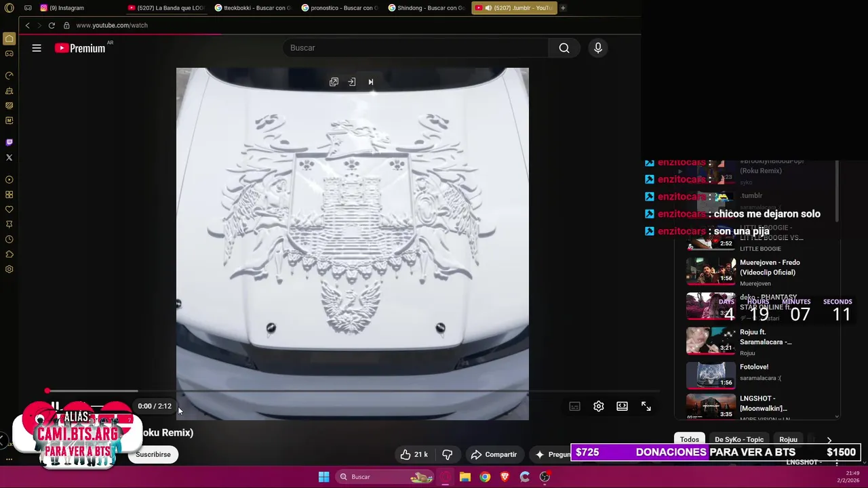Open the sidebar extensions cube icon
Viewport: 868px width, 488px height.
[9, 254]
